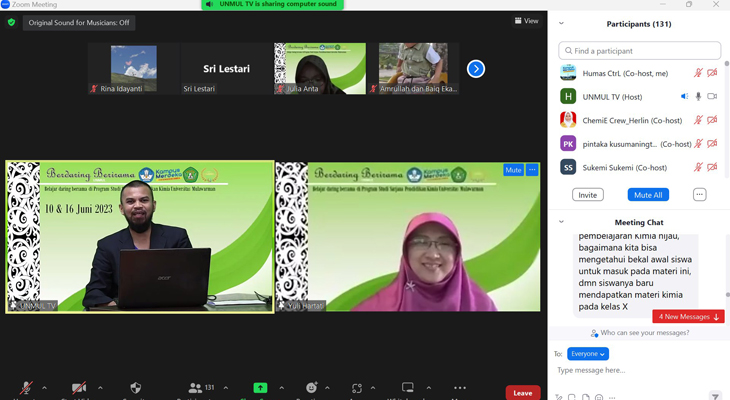Click the Find a participant search field
The width and height of the screenshot is (730, 400).
pos(640,50)
